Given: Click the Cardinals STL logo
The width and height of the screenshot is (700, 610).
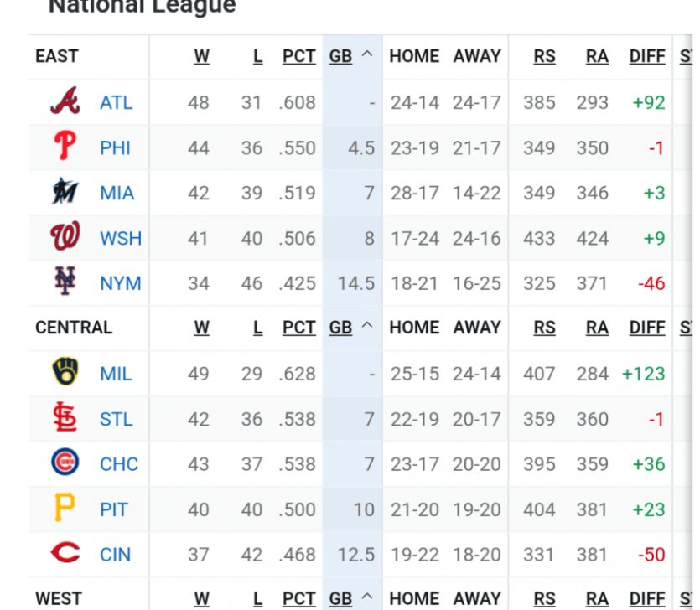Looking at the screenshot, I should click(65, 416).
